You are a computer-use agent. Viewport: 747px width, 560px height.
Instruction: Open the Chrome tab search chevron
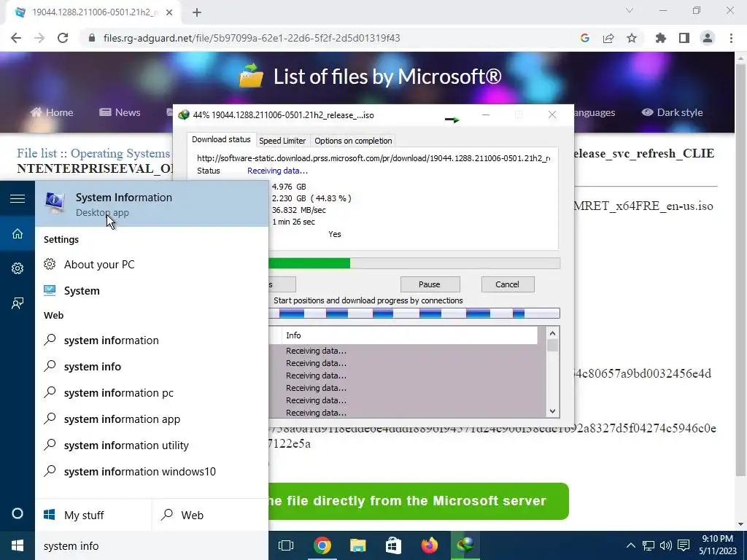(x=630, y=10)
